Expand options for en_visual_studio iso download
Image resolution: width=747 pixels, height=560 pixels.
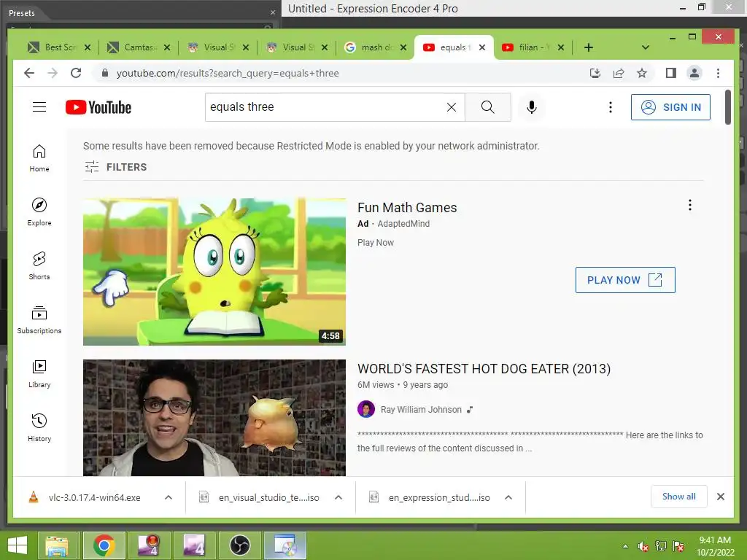(x=338, y=497)
